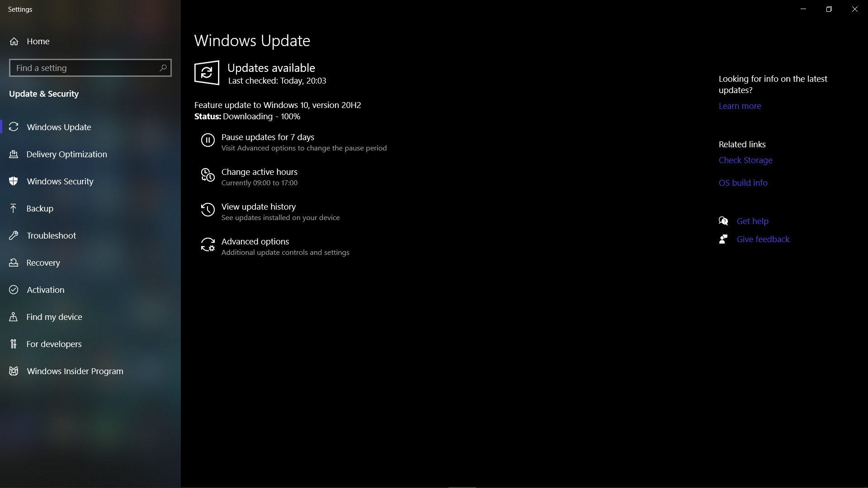The width and height of the screenshot is (868, 488).
Task: Click the Backup icon in sidebar
Action: pos(13,208)
